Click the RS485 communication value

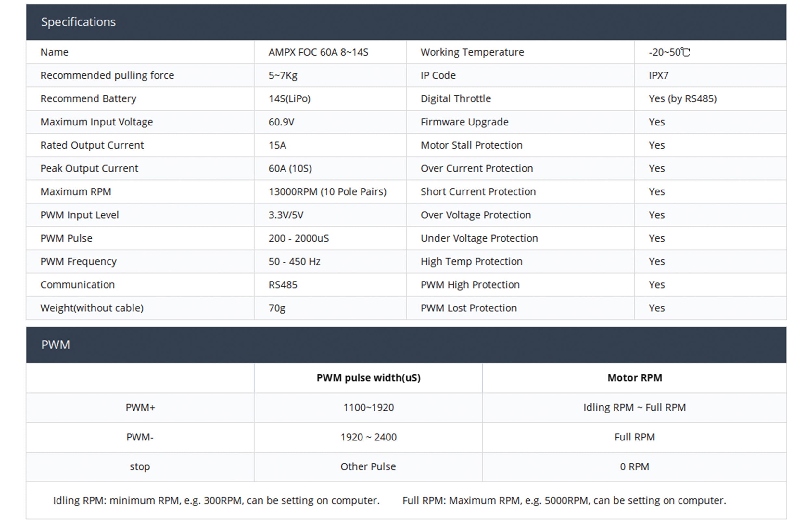(283, 285)
